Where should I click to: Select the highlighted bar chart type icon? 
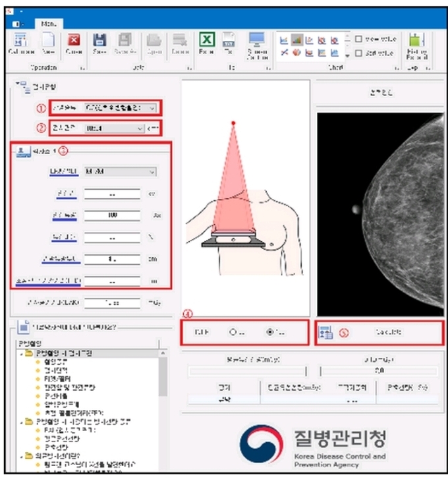coord(296,40)
